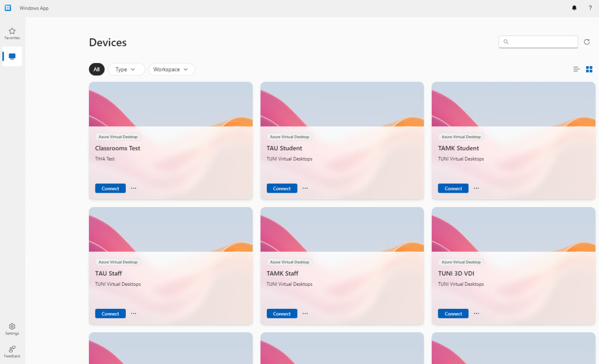This screenshot has width=599, height=364.
Task: Click the "TIHA Test" workspace label
Action: point(105,159)
